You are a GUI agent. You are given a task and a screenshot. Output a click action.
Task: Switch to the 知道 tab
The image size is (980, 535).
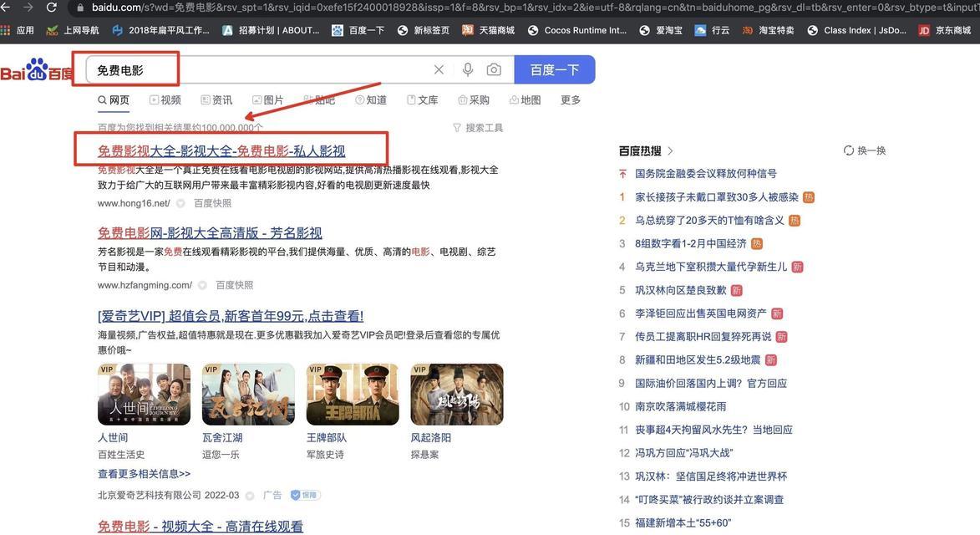click(x=371, y=100)
